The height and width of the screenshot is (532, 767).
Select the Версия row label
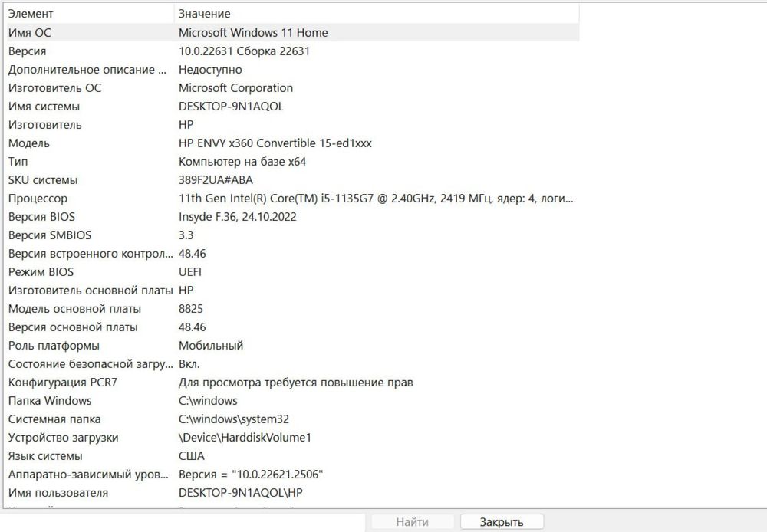(27, 51)
